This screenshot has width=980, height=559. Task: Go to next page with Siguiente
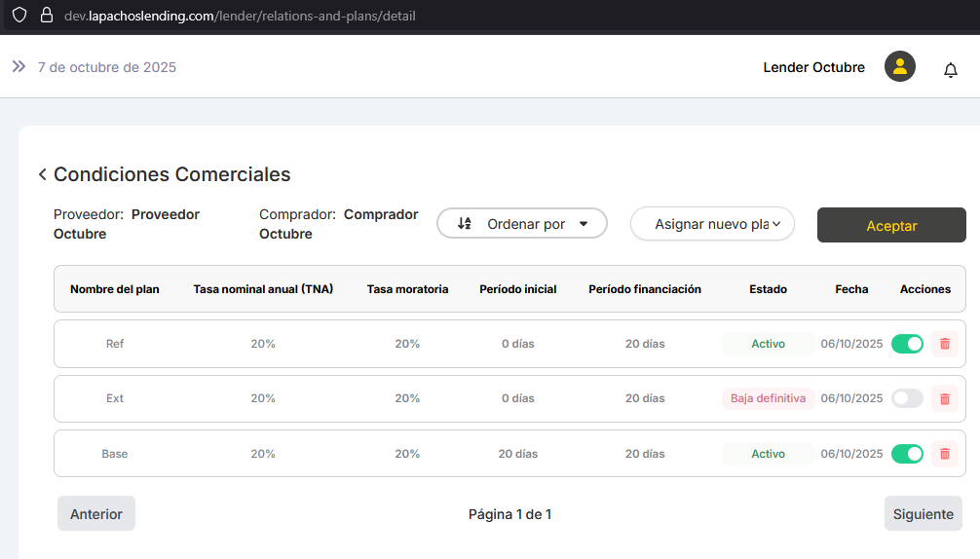[x=923, y=514]
